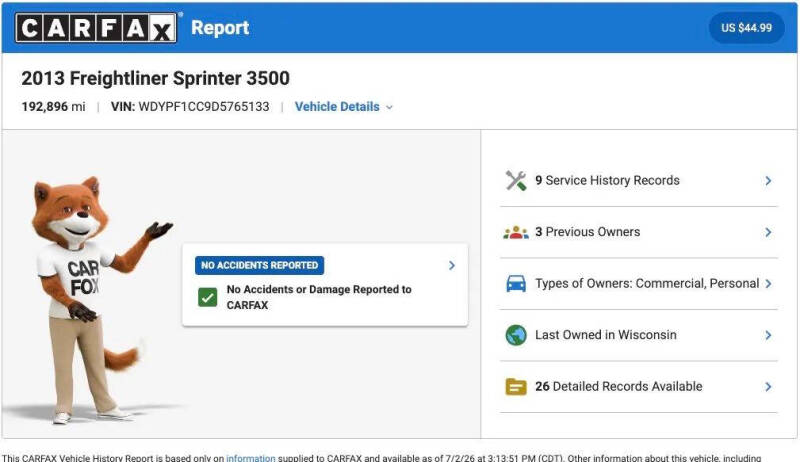Viewport: 800px width, 462px height.
Task: Click the previous owners people icon
Action: 516,233
